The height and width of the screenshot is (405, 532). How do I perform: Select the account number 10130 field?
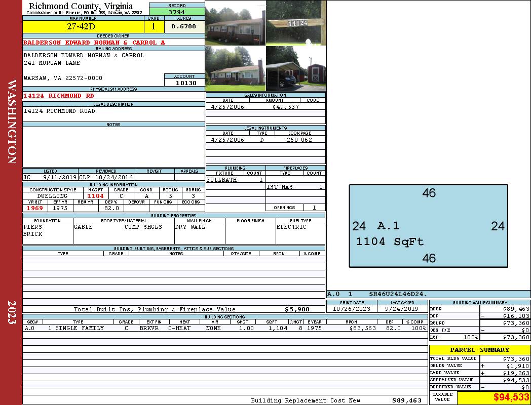click(x=185, y=83)
